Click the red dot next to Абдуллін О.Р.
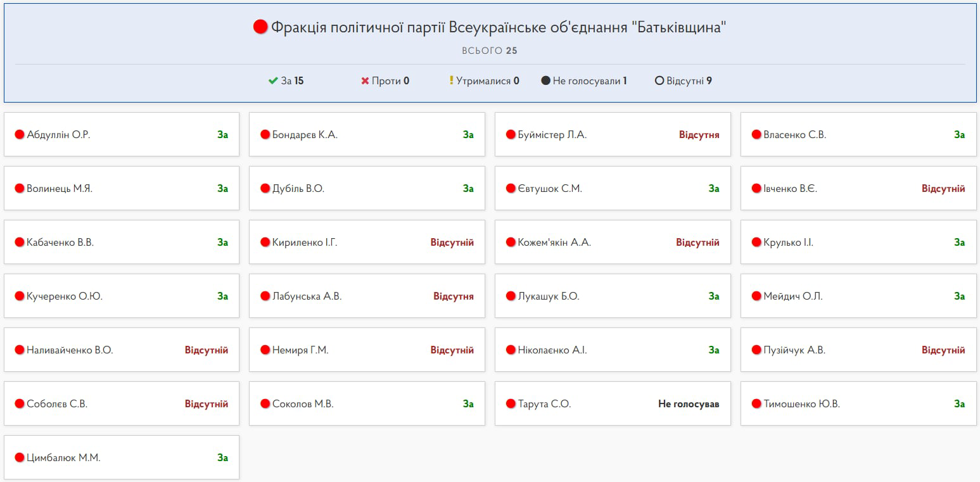The width and height of the screenshot is (980, 482). coord(19,135)
